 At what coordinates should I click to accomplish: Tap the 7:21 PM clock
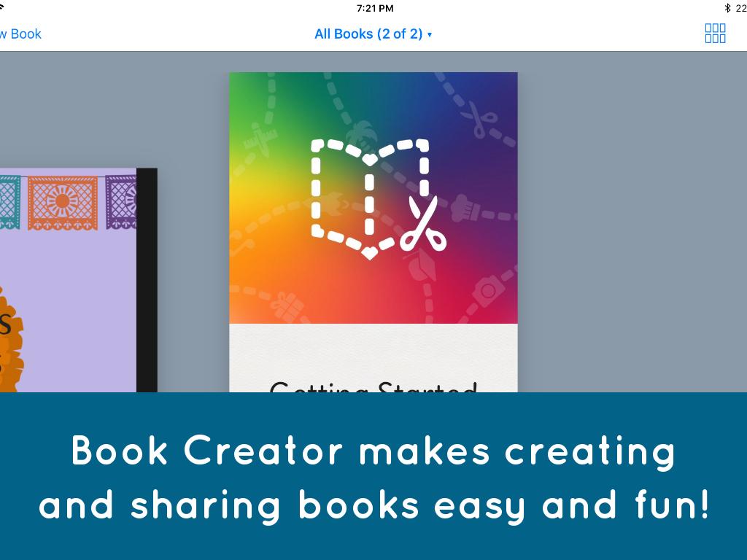[x=375, y=8]
